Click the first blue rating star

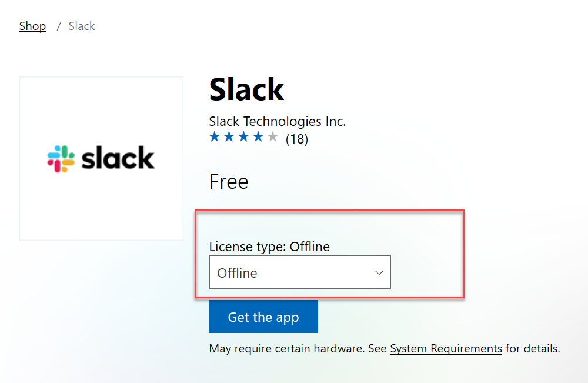[x=215, y=137]
